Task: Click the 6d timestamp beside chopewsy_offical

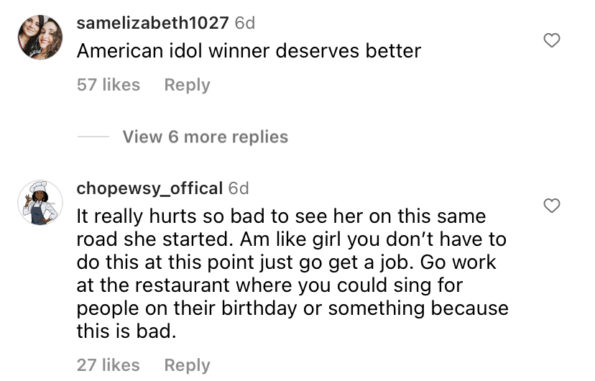Action: click(239, 189)
